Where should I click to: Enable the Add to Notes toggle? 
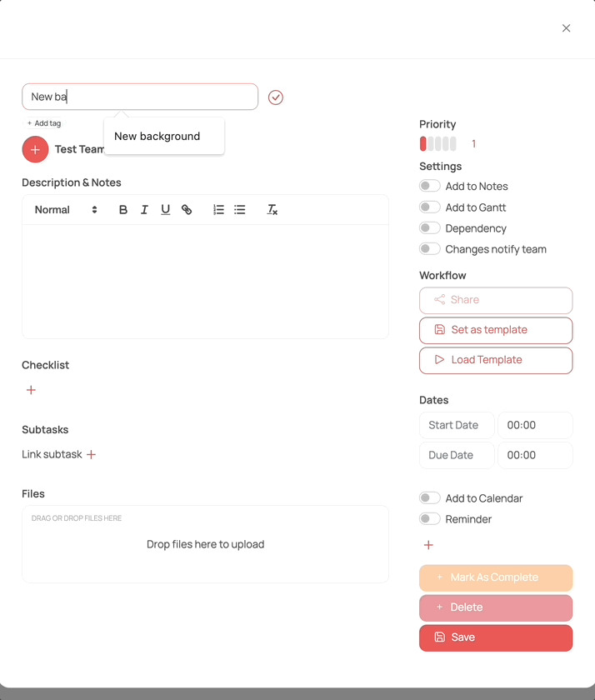pos(429,186)
